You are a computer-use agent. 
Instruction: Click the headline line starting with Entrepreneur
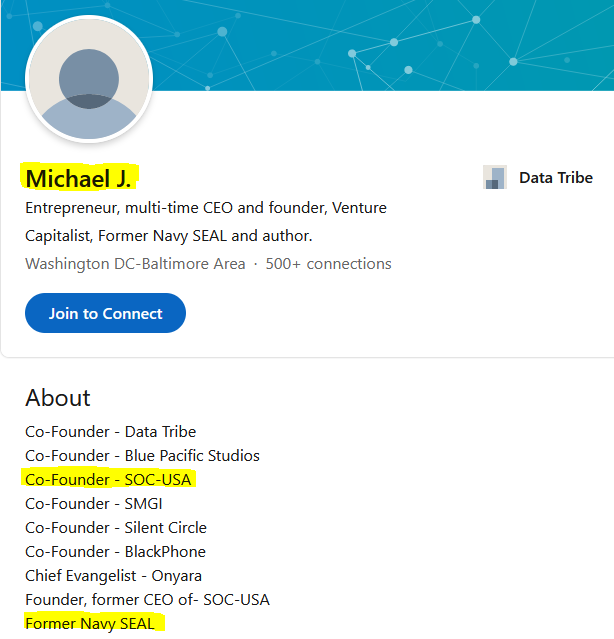click(206, 208)
